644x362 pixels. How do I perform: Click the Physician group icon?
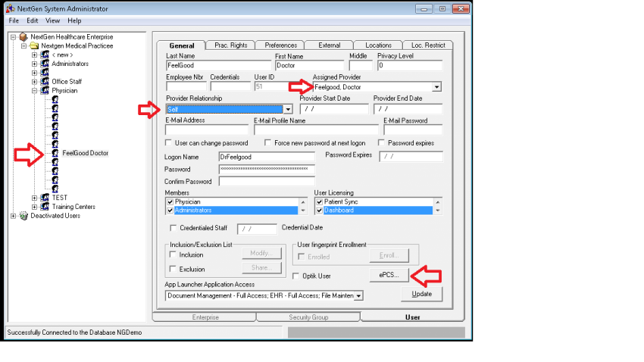[x=45, y=90]
